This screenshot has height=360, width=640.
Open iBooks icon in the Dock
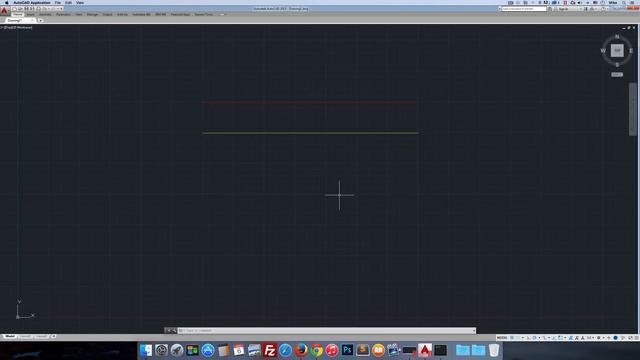pyautogui.click(x=378, y=350)
